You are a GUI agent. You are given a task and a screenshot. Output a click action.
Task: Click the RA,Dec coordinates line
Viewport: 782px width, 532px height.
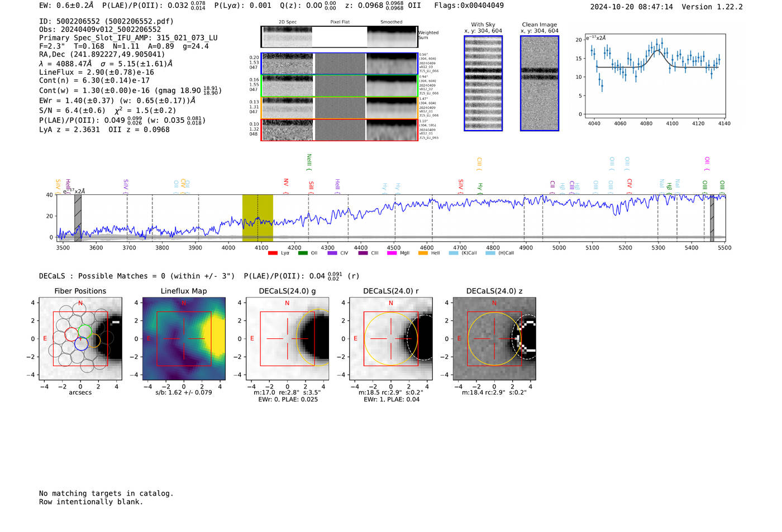102,55
